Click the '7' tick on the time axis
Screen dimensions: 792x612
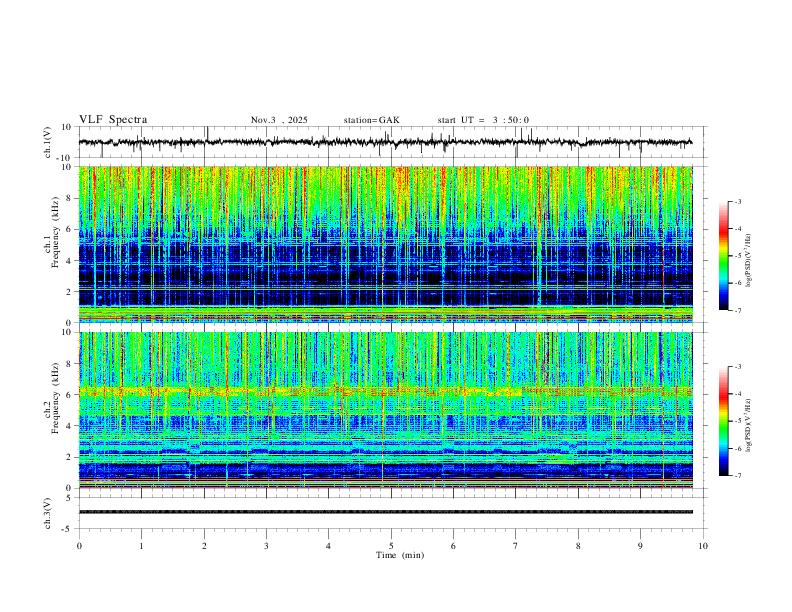click(x=516, y=546)
